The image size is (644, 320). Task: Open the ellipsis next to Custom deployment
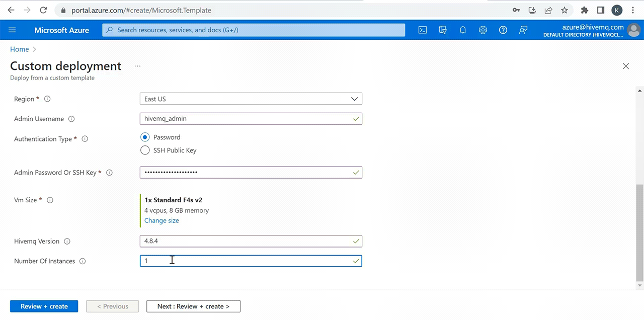click(x=137, y=66)
